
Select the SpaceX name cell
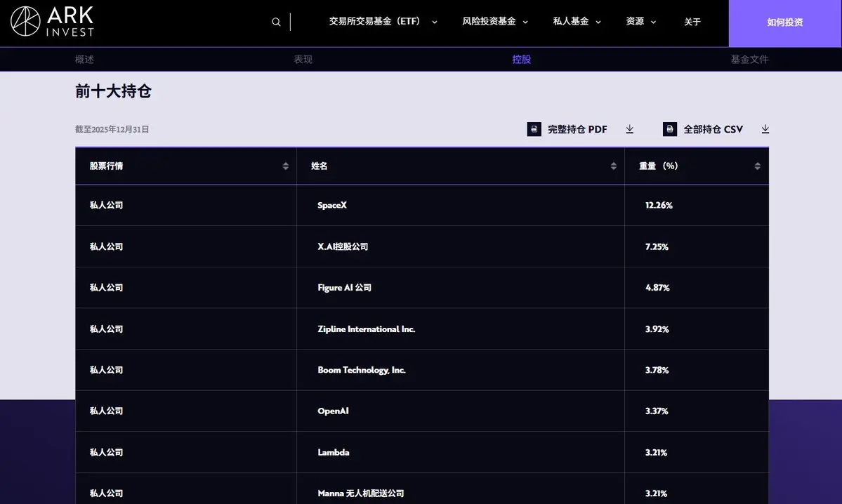[461, 206]
